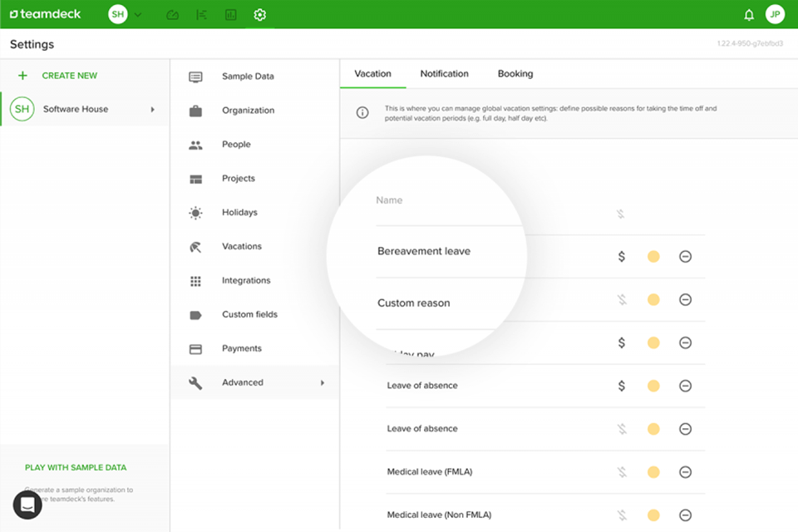Click the Payments credit card icon
Viewport: 798px width, 532px height.
coord(195,349)
